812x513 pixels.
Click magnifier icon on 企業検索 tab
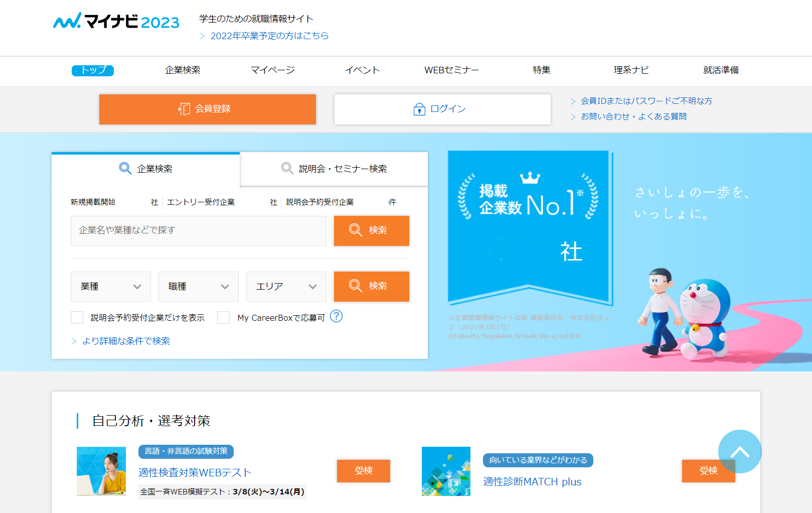coord(125,168)
